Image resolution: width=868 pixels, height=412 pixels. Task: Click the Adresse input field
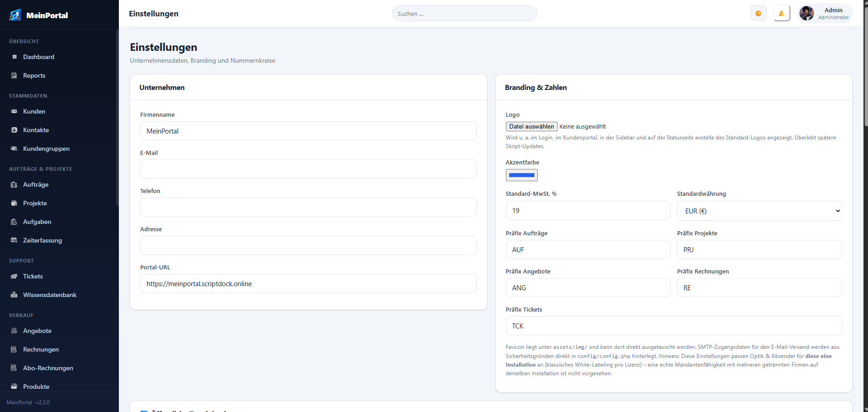308,245
